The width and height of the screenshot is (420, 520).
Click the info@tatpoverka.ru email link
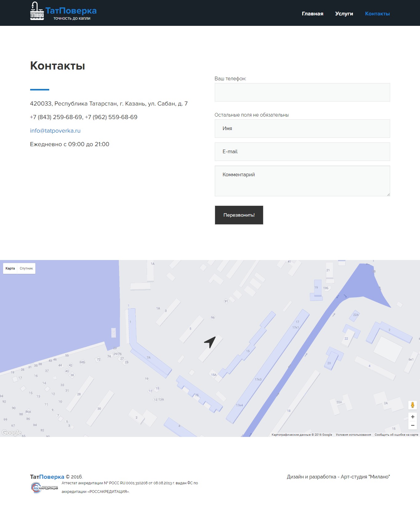pyautogui.click(x=55, y=131)
